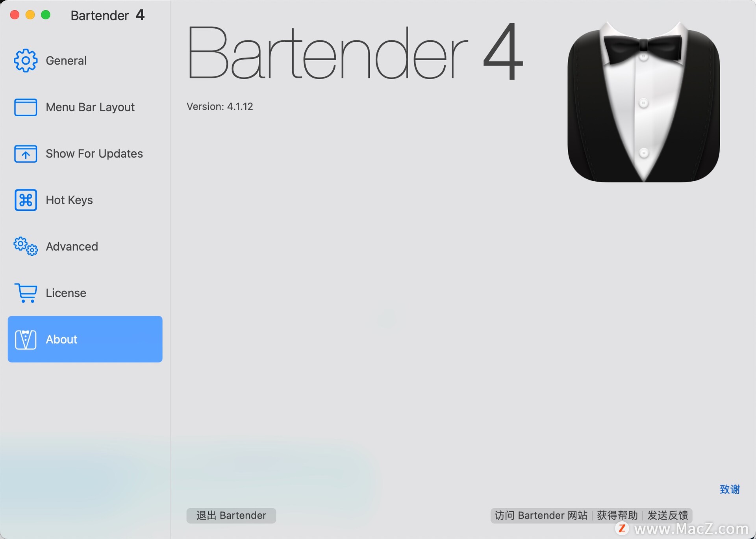Image resolution: width=756 pixels, height=539 pixels.
Task: Select the About tab
Action: click(x=85, y=340)
